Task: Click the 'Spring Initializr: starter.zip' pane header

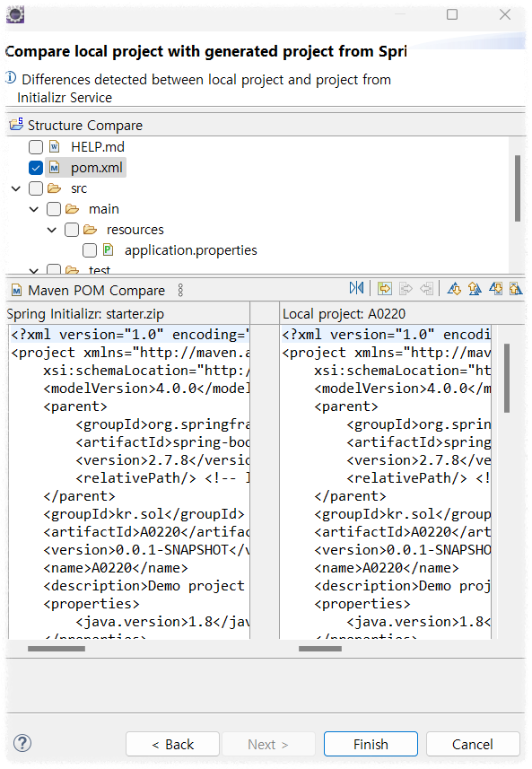Action: click(85, 314)
